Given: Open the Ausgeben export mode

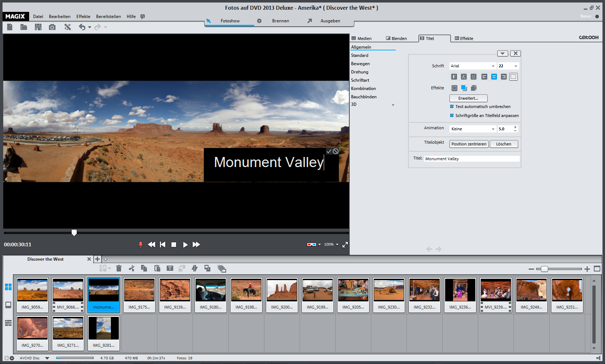Looking at the screenshot, I should pos(330,21).
